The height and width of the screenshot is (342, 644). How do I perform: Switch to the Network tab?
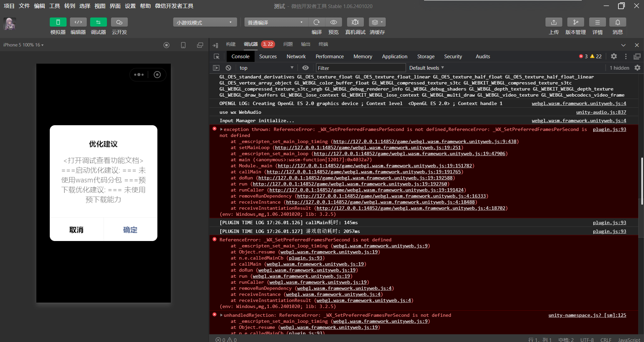click(x=296, y=57)
